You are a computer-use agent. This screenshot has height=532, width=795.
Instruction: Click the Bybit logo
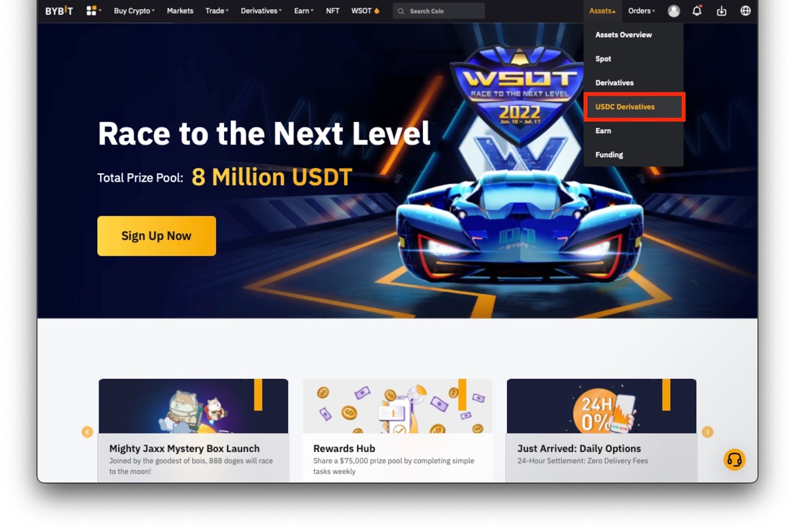59,11
